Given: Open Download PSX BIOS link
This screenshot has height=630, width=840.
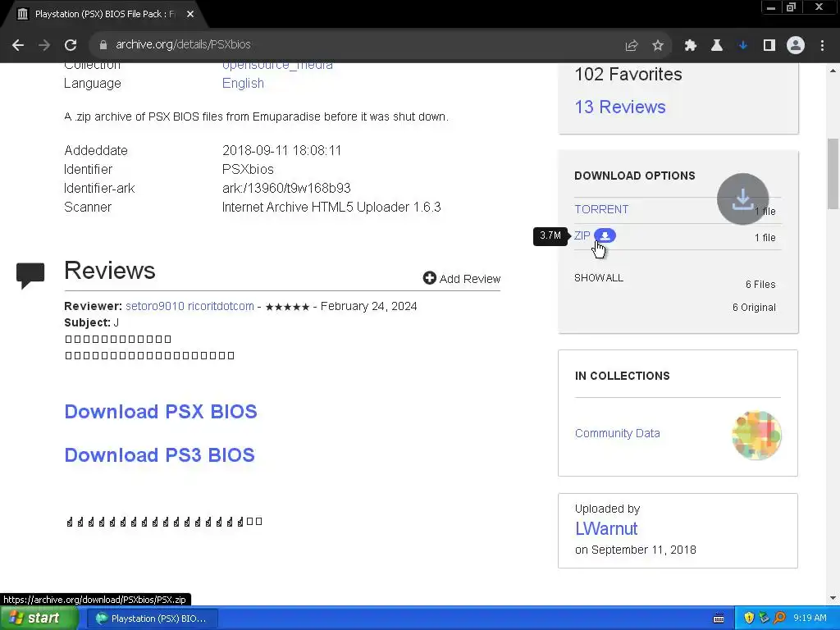Looking at the screenshot, I should tap(161, 412).
